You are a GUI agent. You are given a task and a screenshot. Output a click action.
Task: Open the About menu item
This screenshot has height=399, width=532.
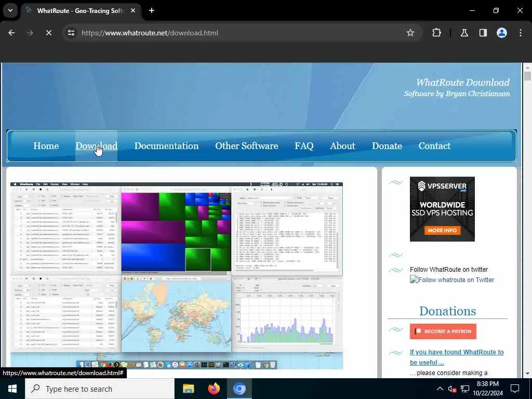point(343,146)
